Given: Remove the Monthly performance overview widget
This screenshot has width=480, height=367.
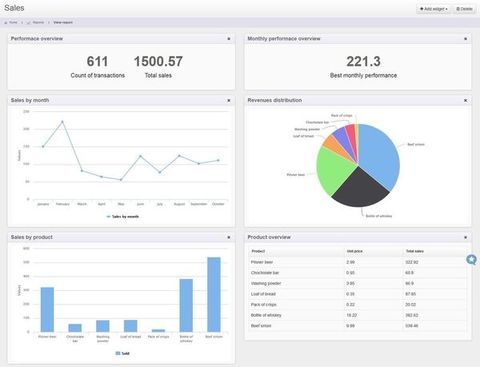Looking at the screenshot, I should coord(465,39).
